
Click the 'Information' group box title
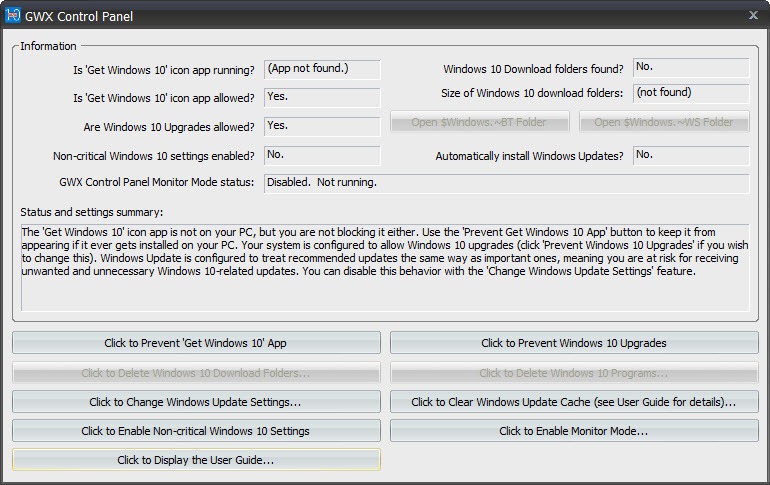coord(48,46)
